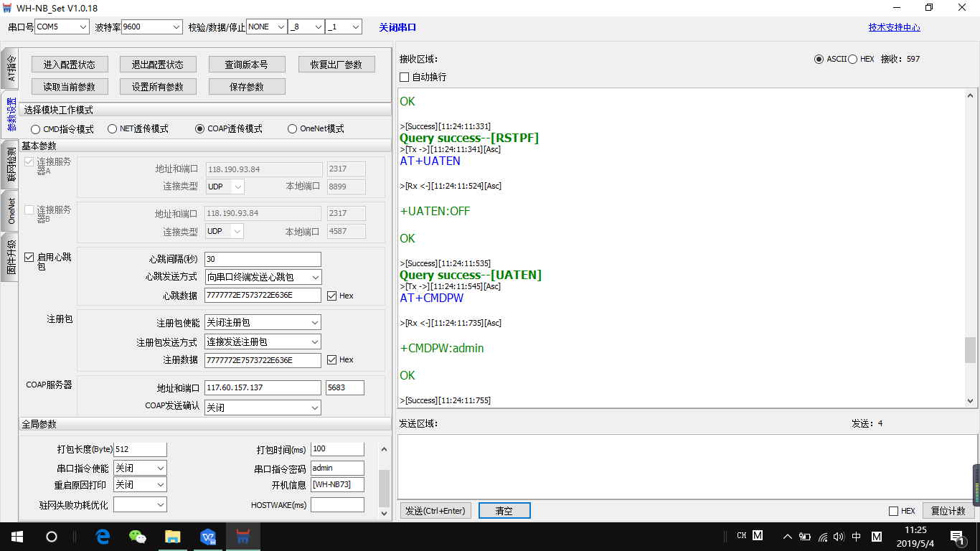Select the OneNet模式 radio button
The image size is (980, 551).
click(x=292, y=129)
